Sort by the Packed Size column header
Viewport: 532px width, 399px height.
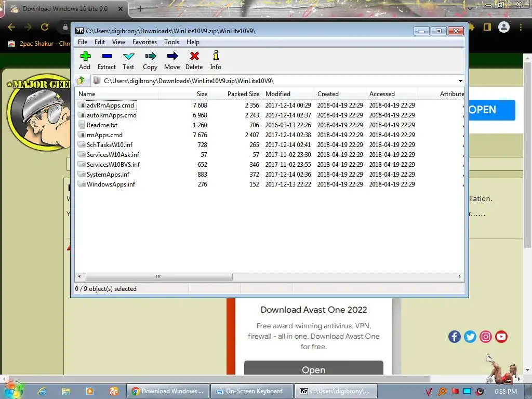click(235, 94)
